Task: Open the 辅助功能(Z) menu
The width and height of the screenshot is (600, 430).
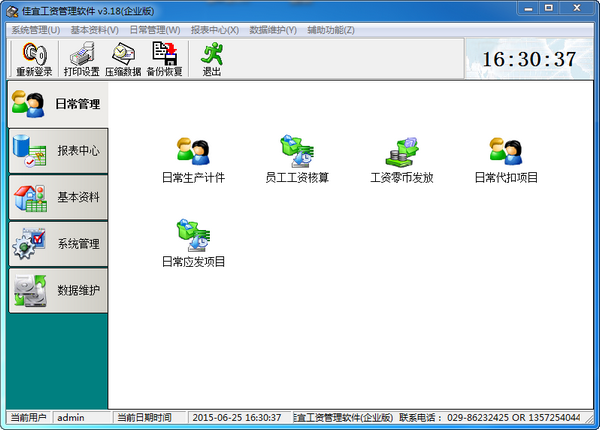Action: tap(331, 30)
